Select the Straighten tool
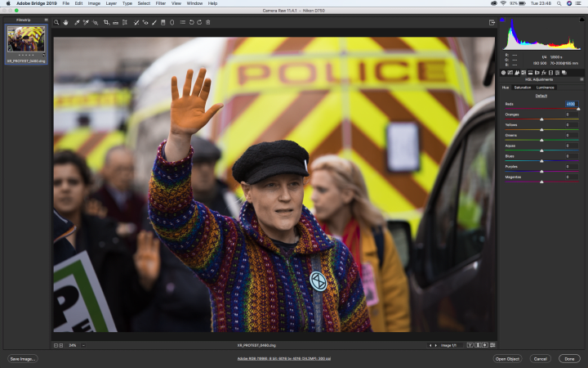The image size is (588, 368). tap(115, 23)
